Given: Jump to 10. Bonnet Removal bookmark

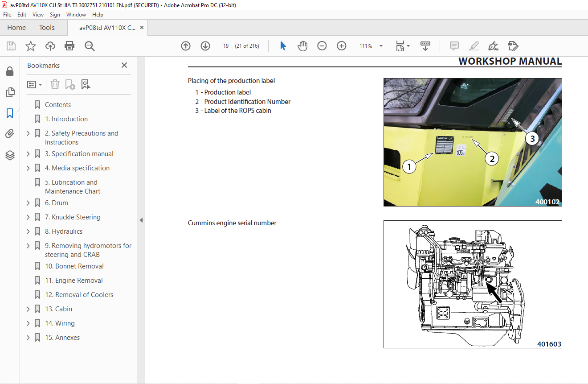Looking at the screenshot, I should pos(74,266).
